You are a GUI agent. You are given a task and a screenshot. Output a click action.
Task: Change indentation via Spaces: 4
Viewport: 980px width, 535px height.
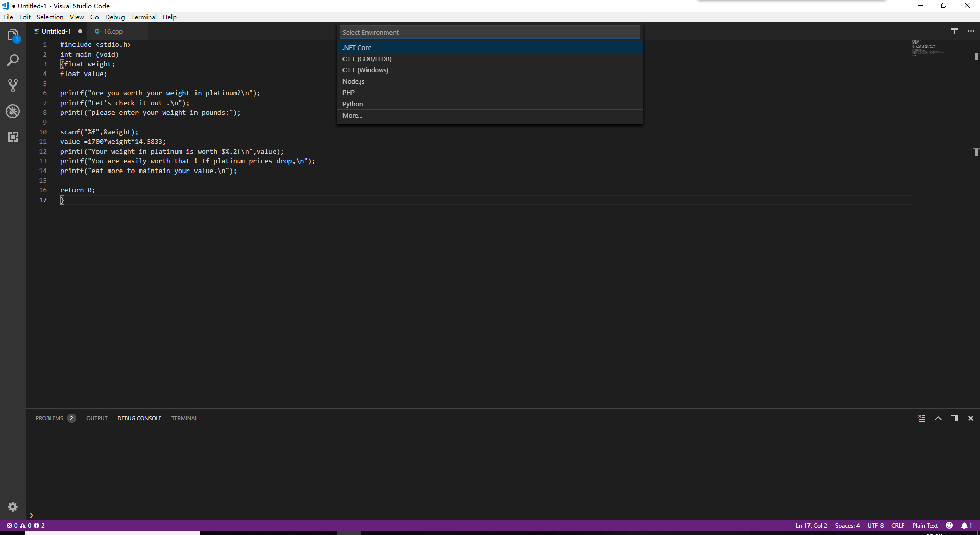[847, 525]
